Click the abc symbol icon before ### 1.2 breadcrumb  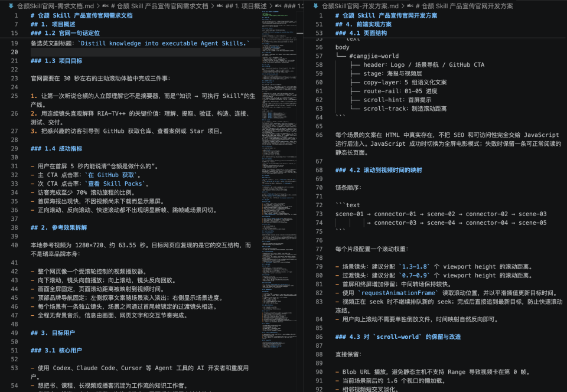pyautogui.click(x=278, y=6)
